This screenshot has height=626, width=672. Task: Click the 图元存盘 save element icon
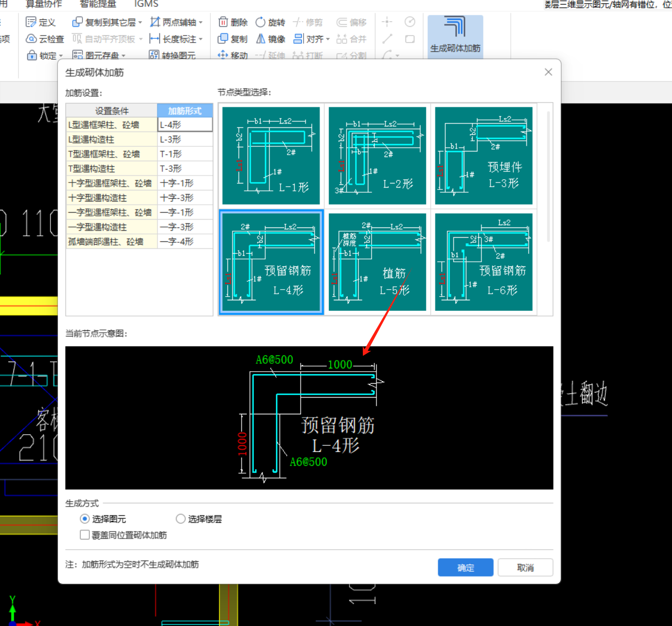point(77,56)
